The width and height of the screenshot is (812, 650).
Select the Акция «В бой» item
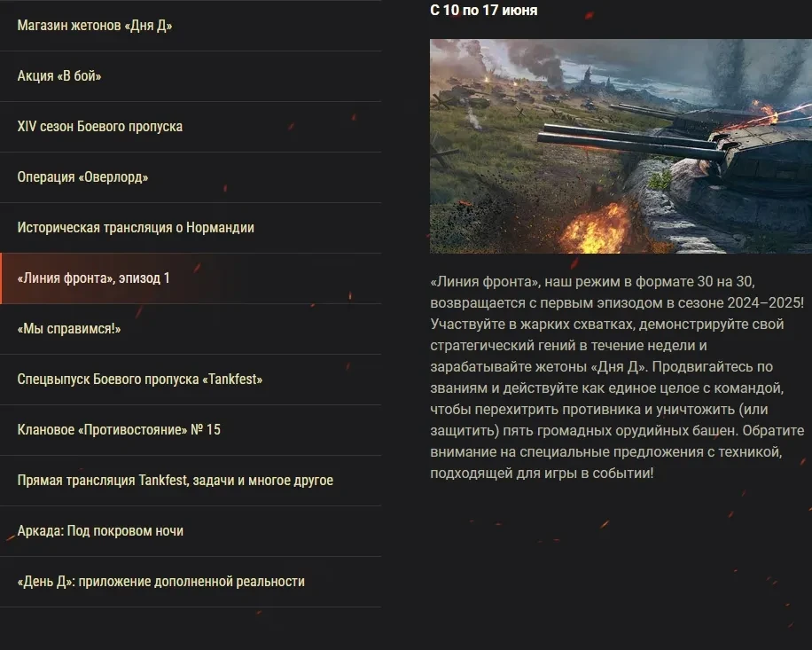(191, 76)
